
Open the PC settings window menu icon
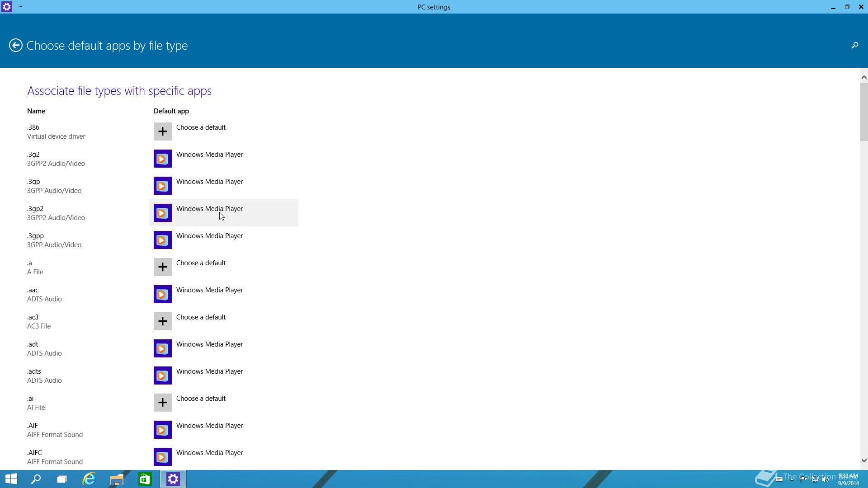pos(7,7)
